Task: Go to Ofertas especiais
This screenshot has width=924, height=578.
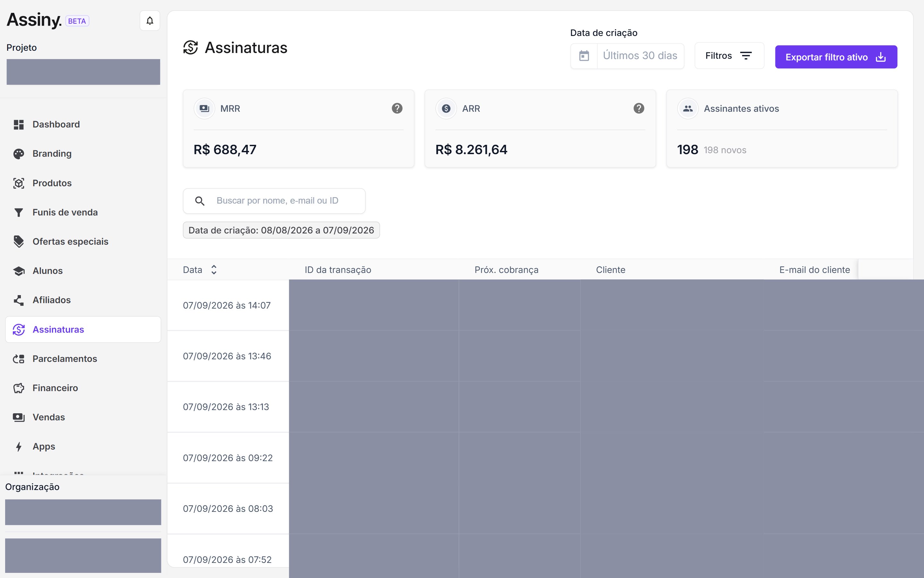Action: 83,241
